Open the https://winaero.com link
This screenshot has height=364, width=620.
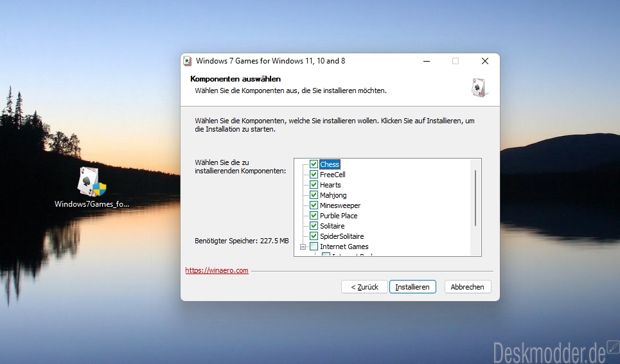pyautogui.click(x=217, y=270)
